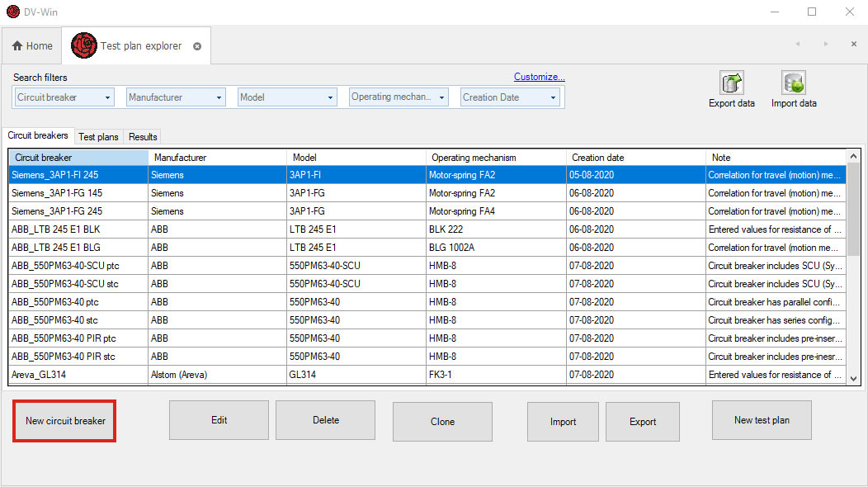868x487 pixels.
Task: Select the Siemens_3AP1-FG 245 row
Action: click(x=427, y=211)
